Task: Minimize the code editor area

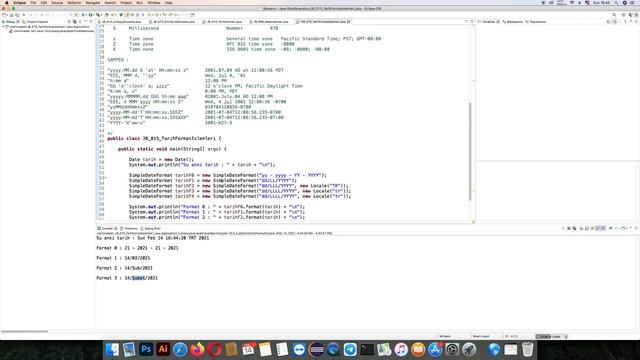Action: (x=466, y=22)
